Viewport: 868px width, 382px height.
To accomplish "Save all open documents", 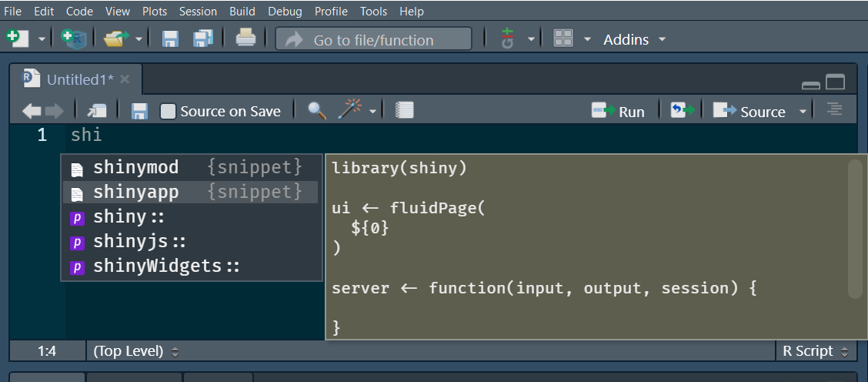I will (x=203, y=39).
